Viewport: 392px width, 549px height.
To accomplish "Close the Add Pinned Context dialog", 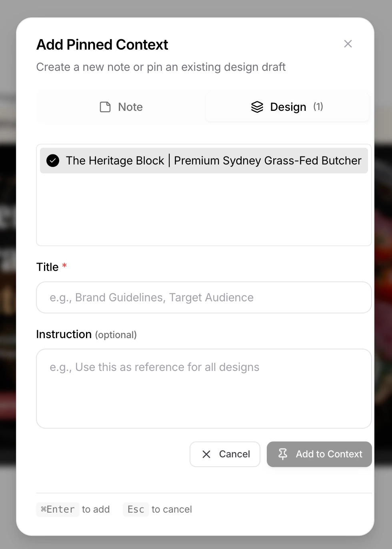I will coord(348,44).
